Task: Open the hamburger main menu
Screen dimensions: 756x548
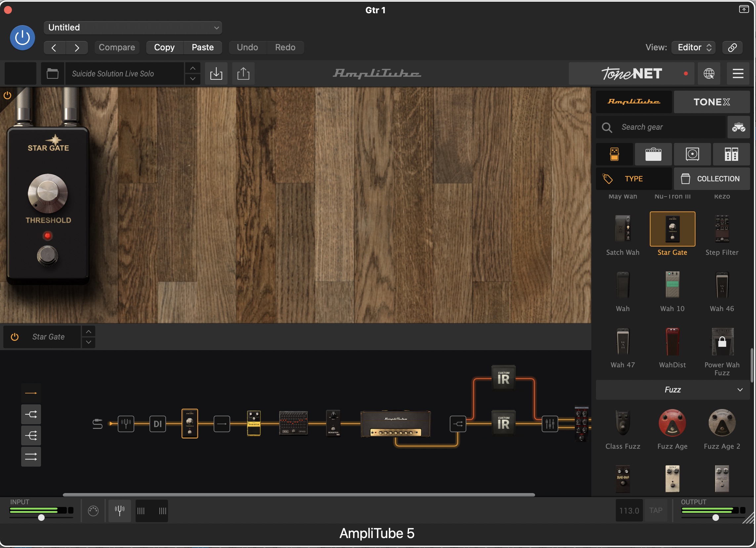Action: click(738, 73)
